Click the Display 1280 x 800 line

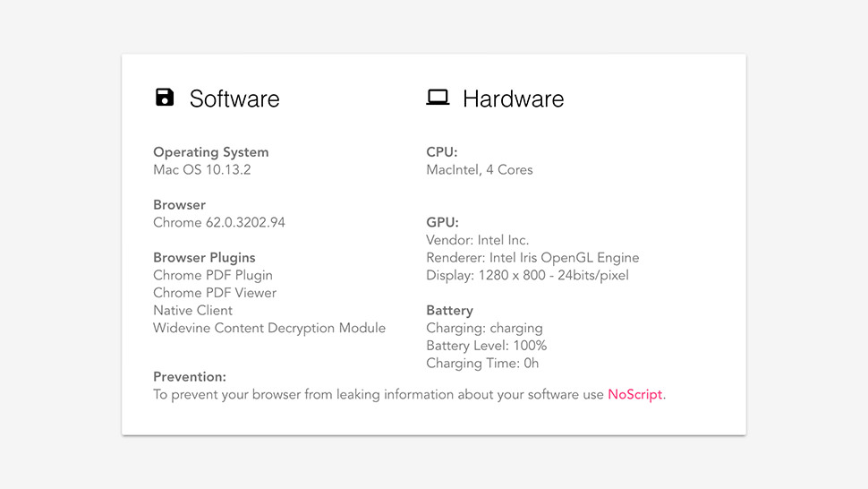tap(527, 275)
